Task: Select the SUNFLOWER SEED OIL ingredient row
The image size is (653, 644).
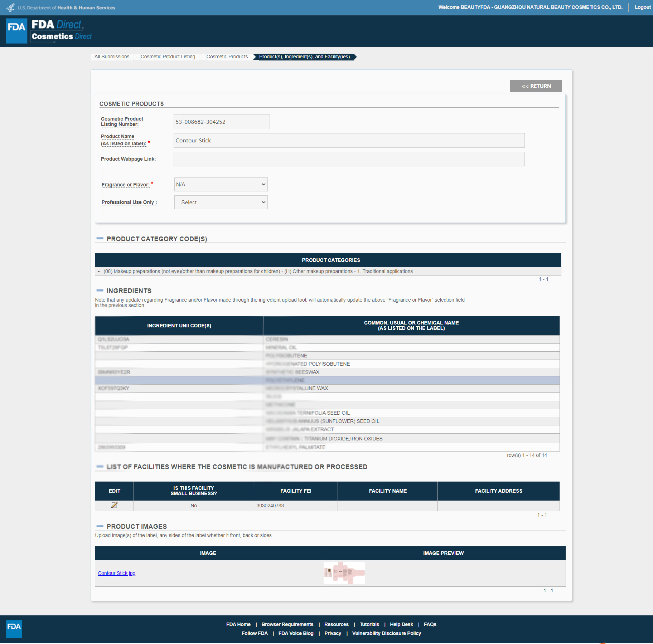Action: [327, 421]
